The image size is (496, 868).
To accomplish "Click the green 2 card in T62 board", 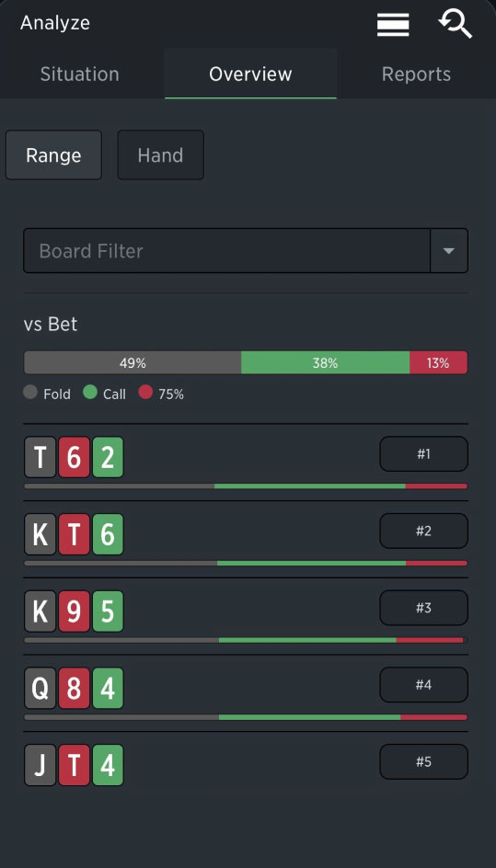I will (x=108, y=457).
